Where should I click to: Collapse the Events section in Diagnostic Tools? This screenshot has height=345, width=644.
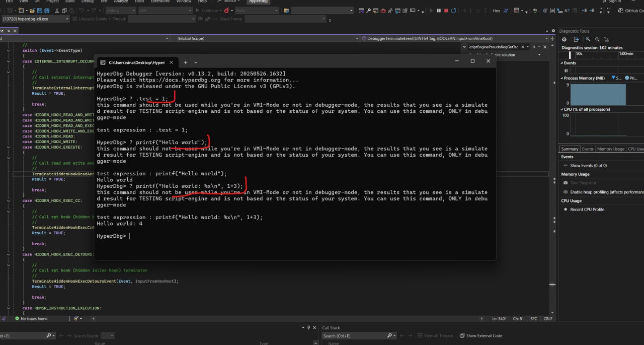coord(561,63)
